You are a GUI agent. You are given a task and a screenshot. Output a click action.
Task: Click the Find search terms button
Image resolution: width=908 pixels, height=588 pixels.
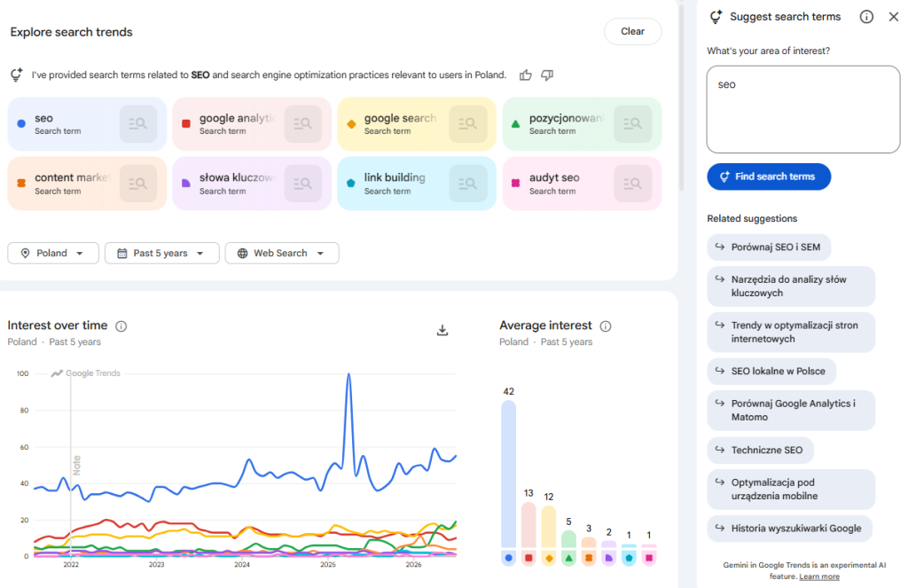(769, 176)
